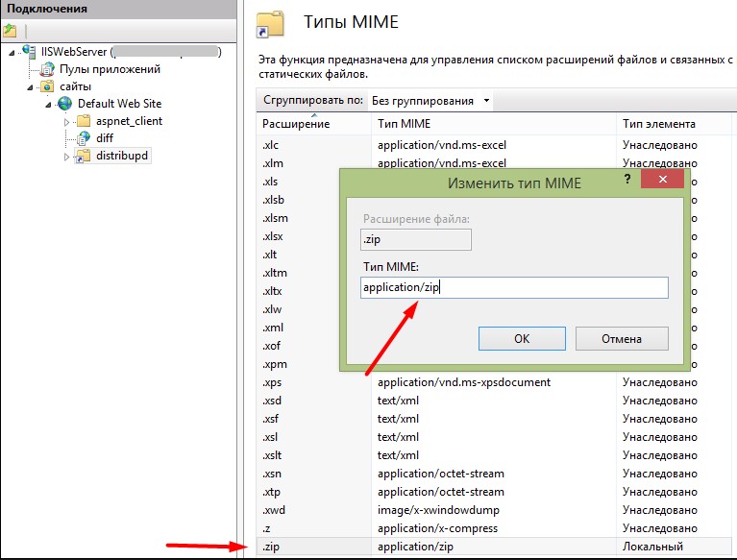This screenshot has width=737, height=560.
Task: Click the IISWebServer server node icon
Action: (x=28, y=52)
